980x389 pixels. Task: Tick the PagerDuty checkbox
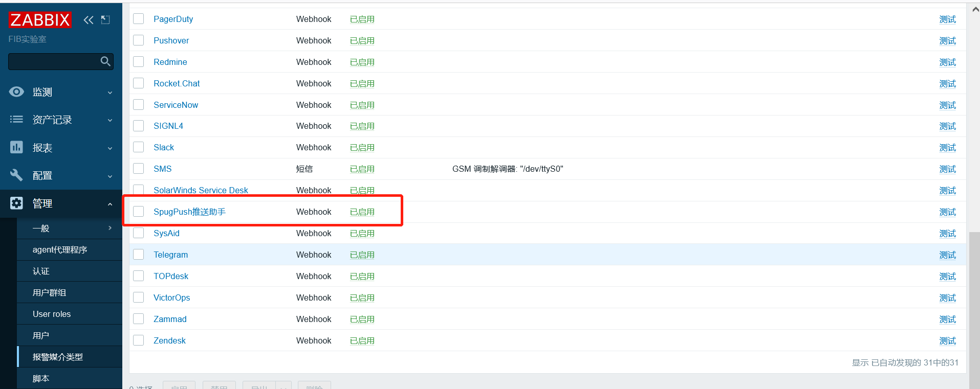(139, 19)
